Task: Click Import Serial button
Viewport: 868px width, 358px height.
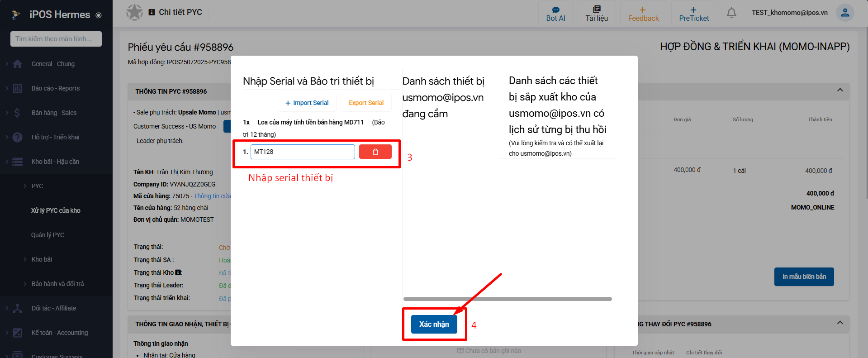Action: pyautogui.click(x=307, y=103)
